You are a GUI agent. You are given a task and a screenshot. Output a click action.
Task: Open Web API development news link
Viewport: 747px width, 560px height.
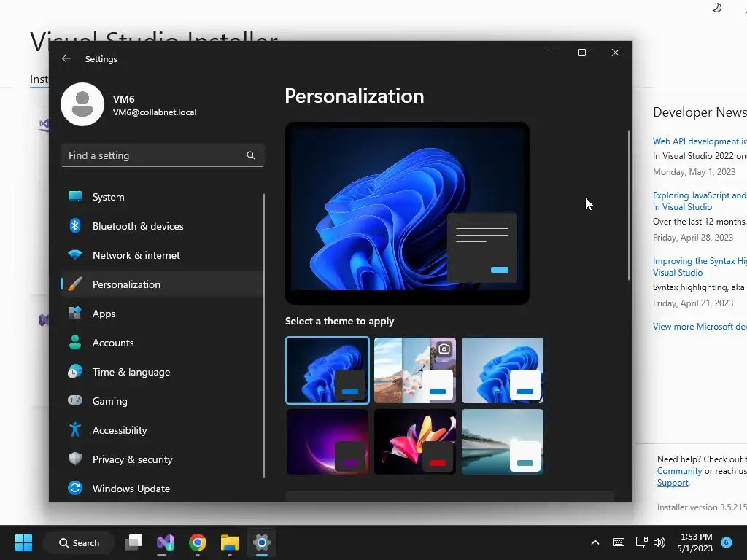click(700, 141)
